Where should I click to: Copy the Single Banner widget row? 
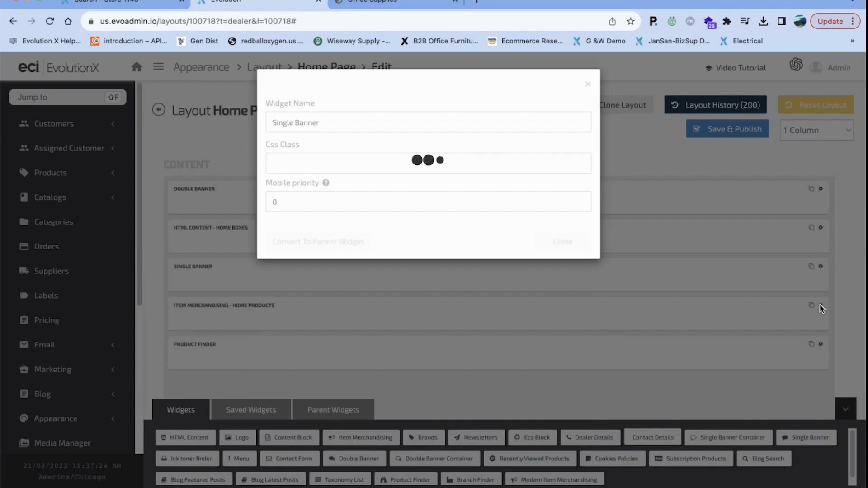(x=811, y=266)
